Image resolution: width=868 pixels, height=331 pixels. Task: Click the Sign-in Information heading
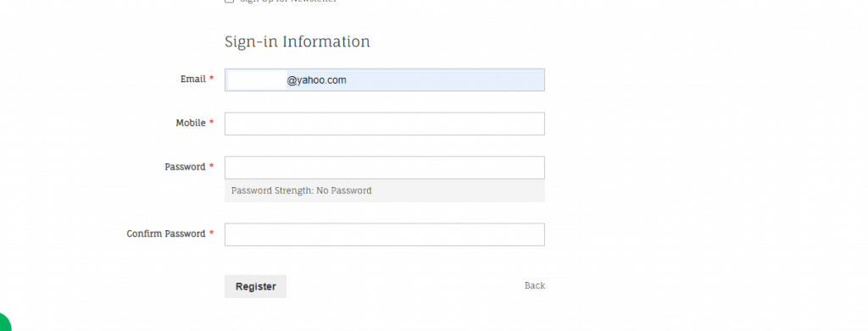point(298,42)
